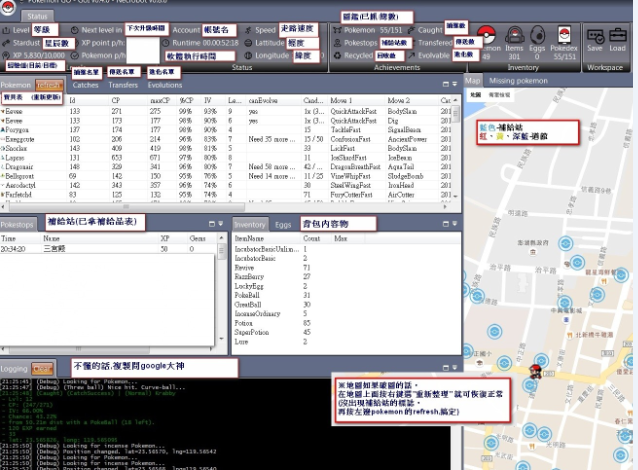The width and height of the screenshot is (638, 470).
Task: Click the Save workspace icon
Action: (594, 38)
